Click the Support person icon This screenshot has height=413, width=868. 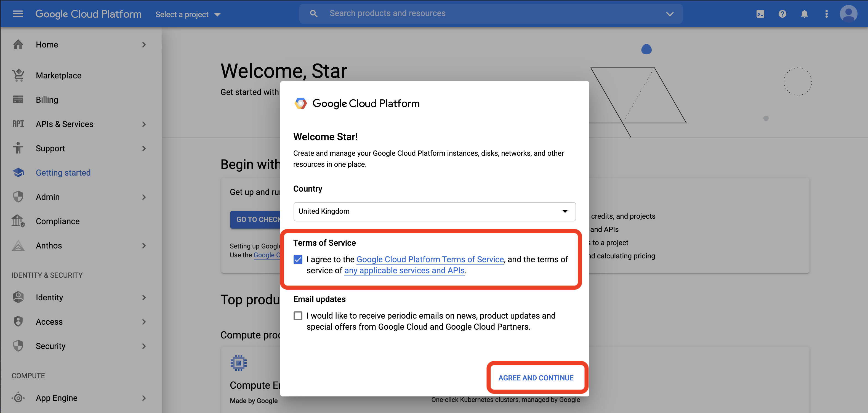coord(18,148)
